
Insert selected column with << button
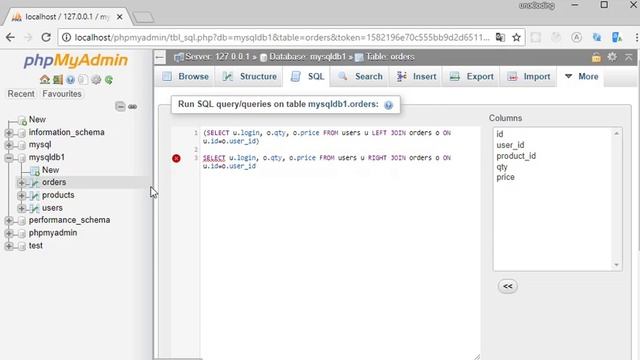click(x=508, y=286)
